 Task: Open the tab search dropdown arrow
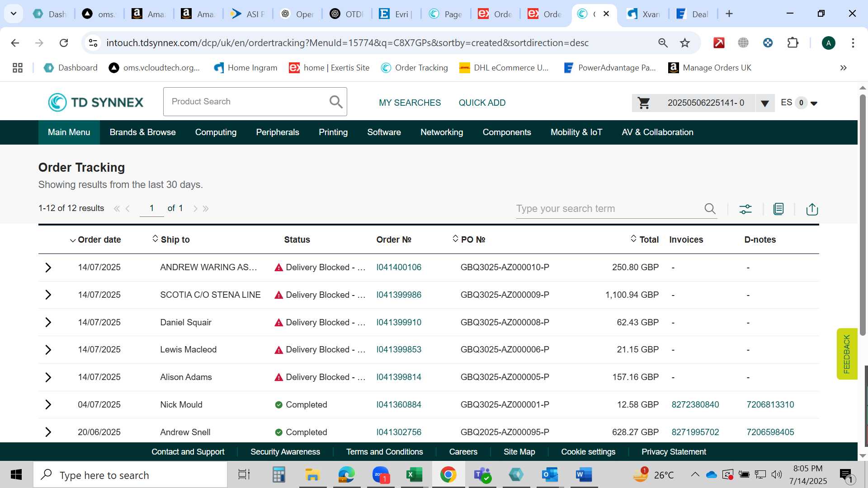[14, 14]
